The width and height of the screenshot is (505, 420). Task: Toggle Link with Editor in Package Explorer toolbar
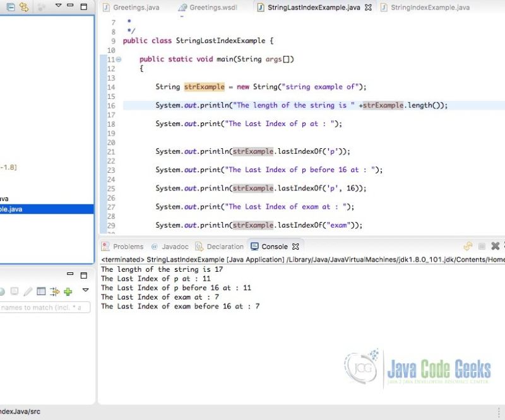coord(23,6)
